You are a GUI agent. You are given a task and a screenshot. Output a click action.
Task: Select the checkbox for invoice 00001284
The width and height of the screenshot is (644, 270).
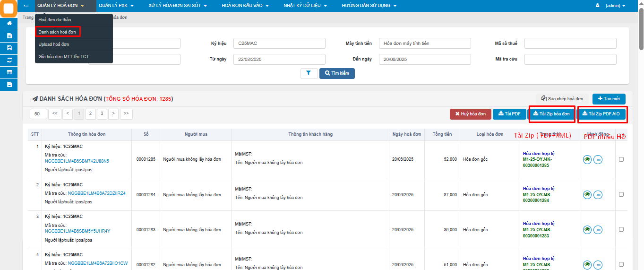[621, 194]
